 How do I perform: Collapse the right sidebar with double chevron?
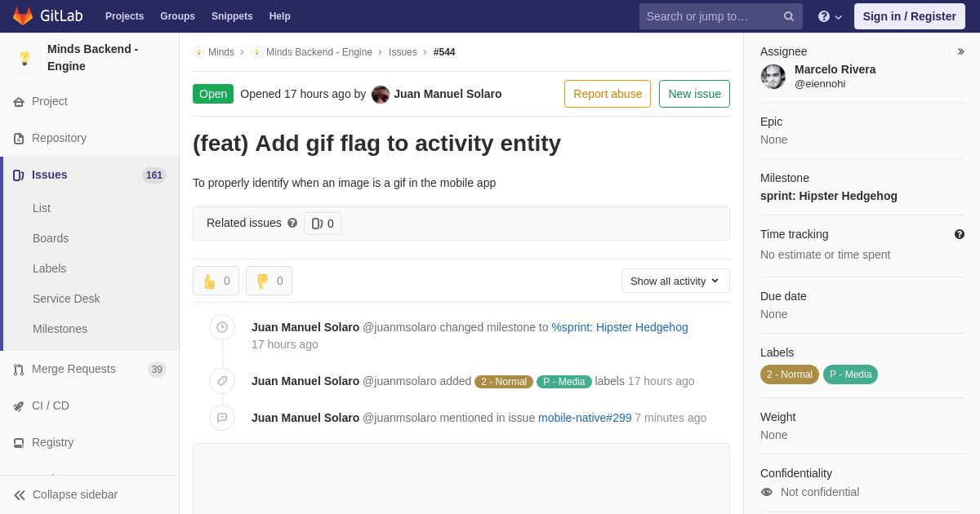pos(960,51)
